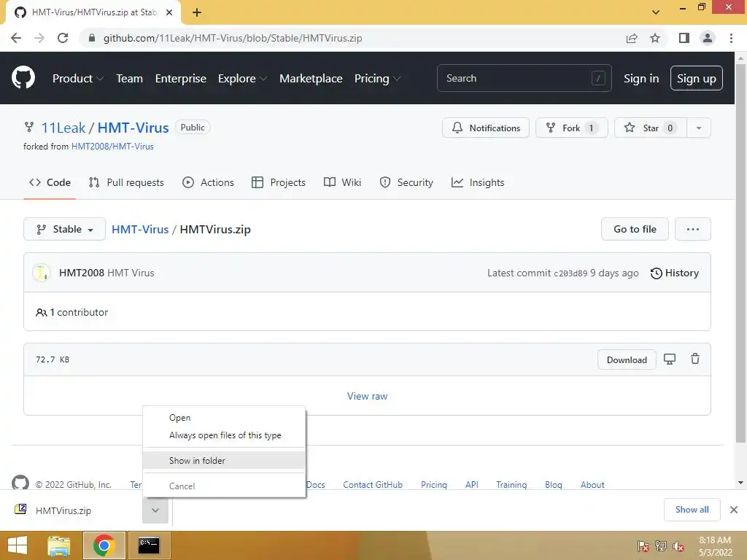Select Always open files of this type
747x560 pixels.
tap(225, 435)
